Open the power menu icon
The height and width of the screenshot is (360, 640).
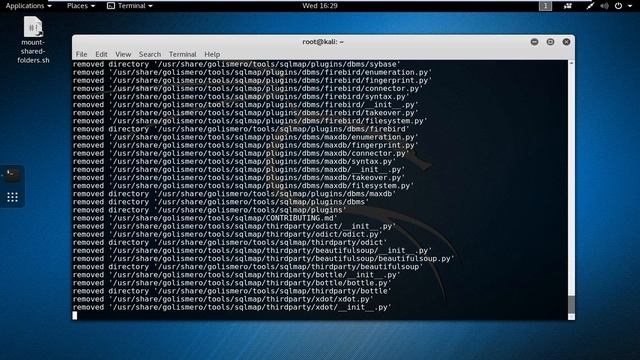618,6
